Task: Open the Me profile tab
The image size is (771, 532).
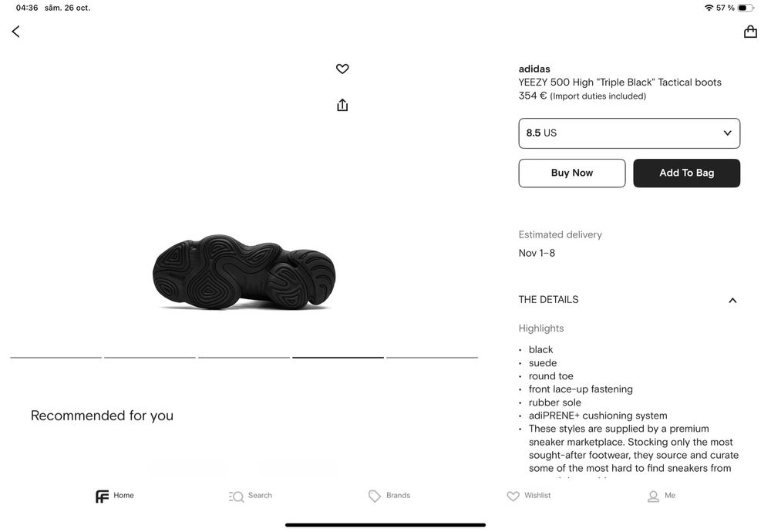Action: pyautogui.click(x=662, y=496)
